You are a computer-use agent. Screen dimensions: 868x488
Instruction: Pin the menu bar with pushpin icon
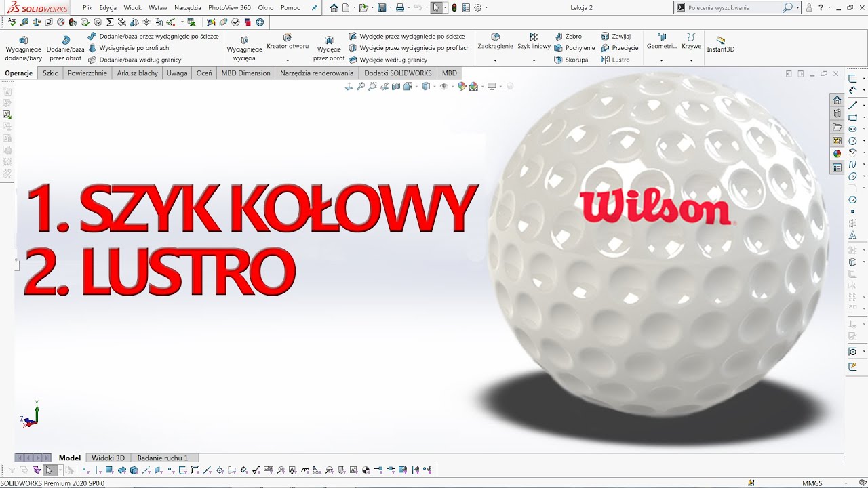(314, 8)
